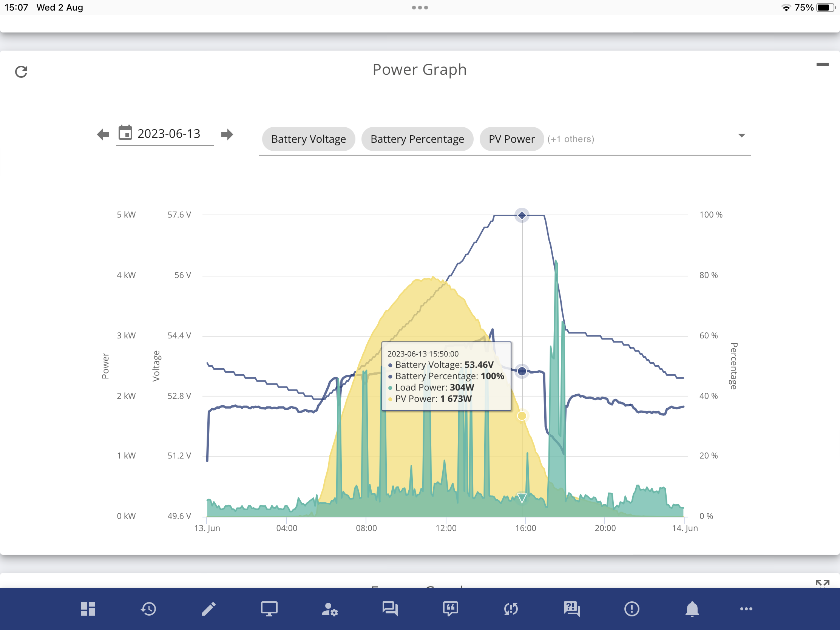This screenshot has height=630, width=840.
Task: Open the notifications bell icon
Action: 692,609
